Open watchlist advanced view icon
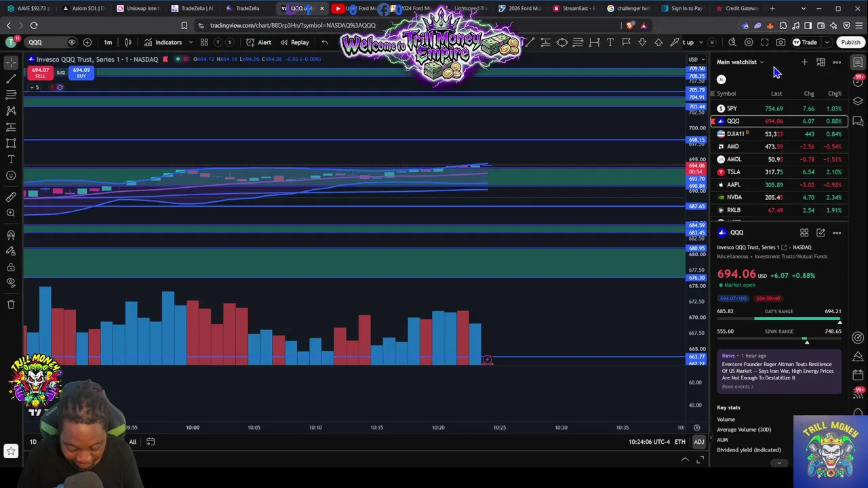This screenshot has height=488, width=868. click(x=821, y=62)
